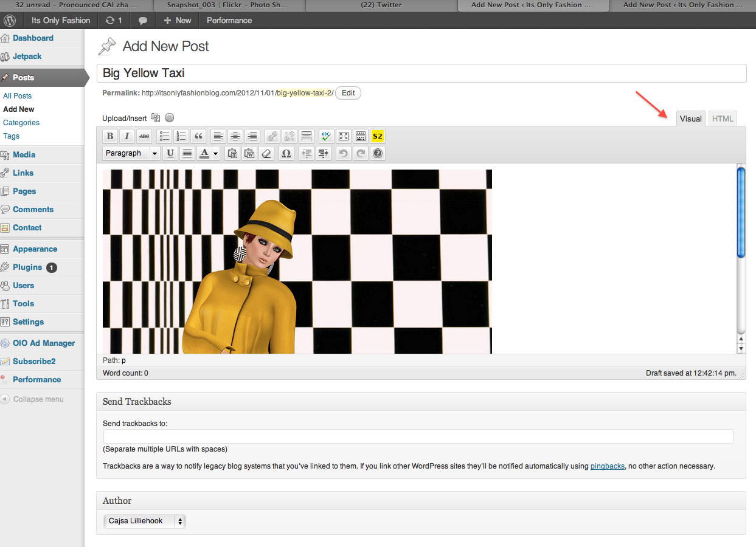Screen dimensions: 756x547
Task: Click the insert link chain icon
Action: pyautogui.click(x=272, y=136)
